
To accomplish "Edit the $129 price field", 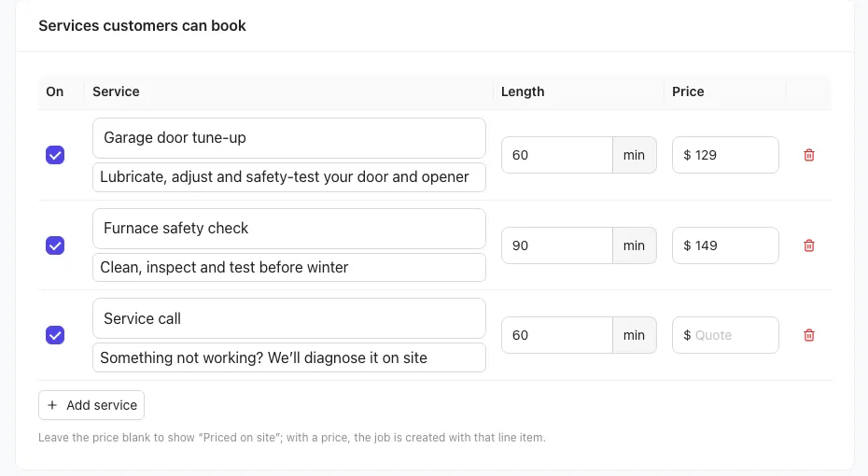I will 725,155.
